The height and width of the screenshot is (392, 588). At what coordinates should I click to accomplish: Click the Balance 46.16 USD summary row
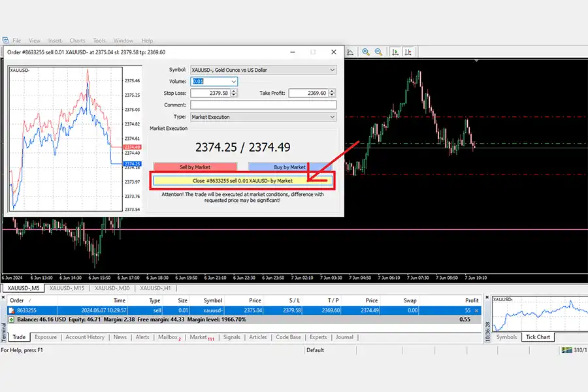click(244, 319)
